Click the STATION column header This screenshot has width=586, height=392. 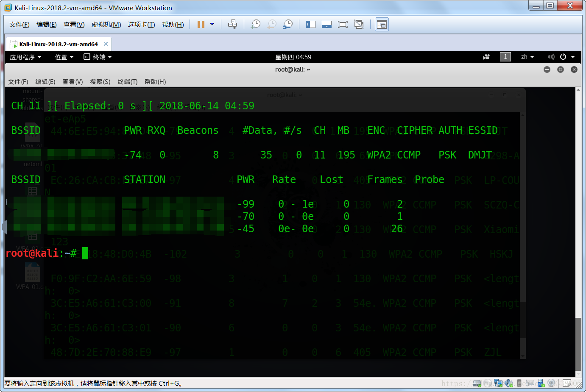(x=145, y=180)
